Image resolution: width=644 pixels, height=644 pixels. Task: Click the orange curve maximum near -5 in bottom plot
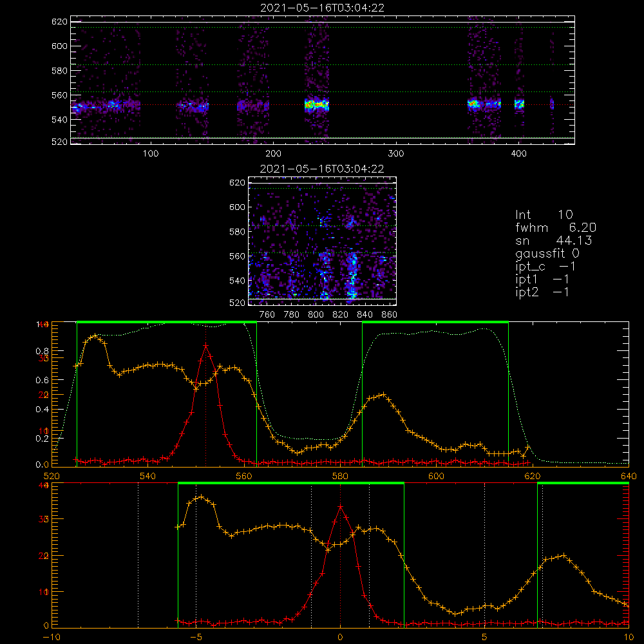click(x=201, y=497)
